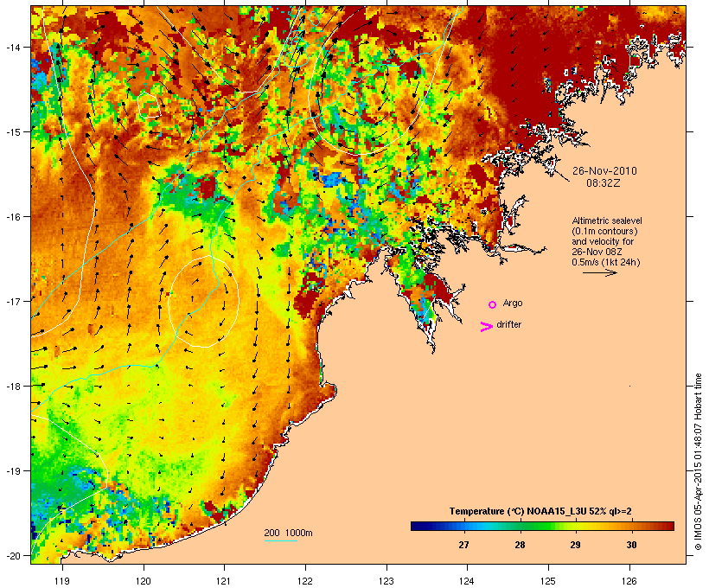The height and width of the screenshot is (588, 709).
Task: Click the velocity scale arrow in legend
Action: (599, 272)
